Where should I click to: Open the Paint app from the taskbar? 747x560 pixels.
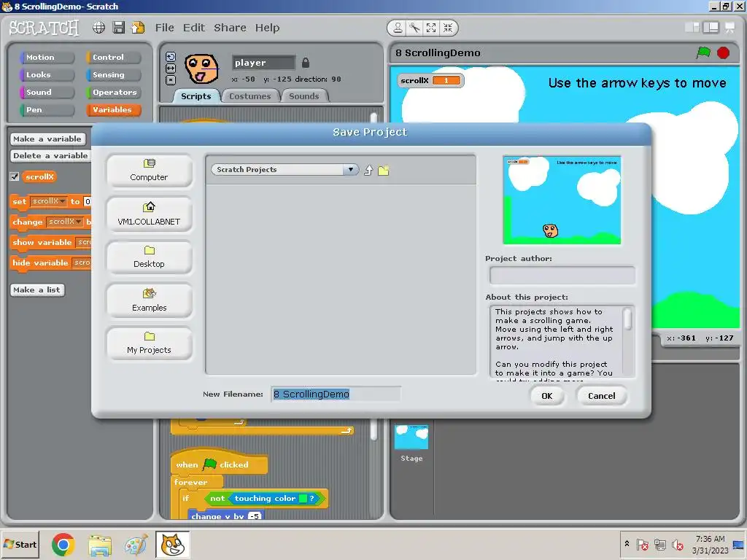(136, 545)
